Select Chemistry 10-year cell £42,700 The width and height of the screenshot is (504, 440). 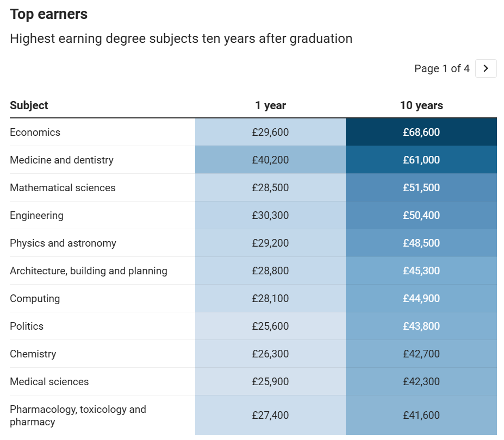click(421, 354)
